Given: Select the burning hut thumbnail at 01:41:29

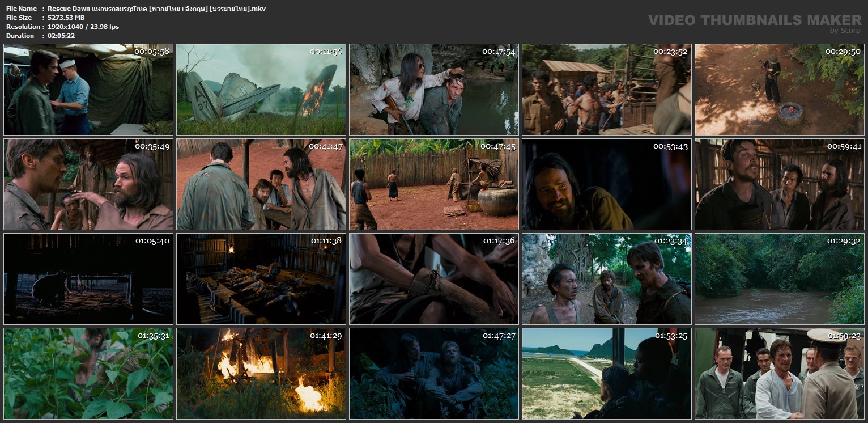Looking at the screenshot, I should click(x=261, y=374).
